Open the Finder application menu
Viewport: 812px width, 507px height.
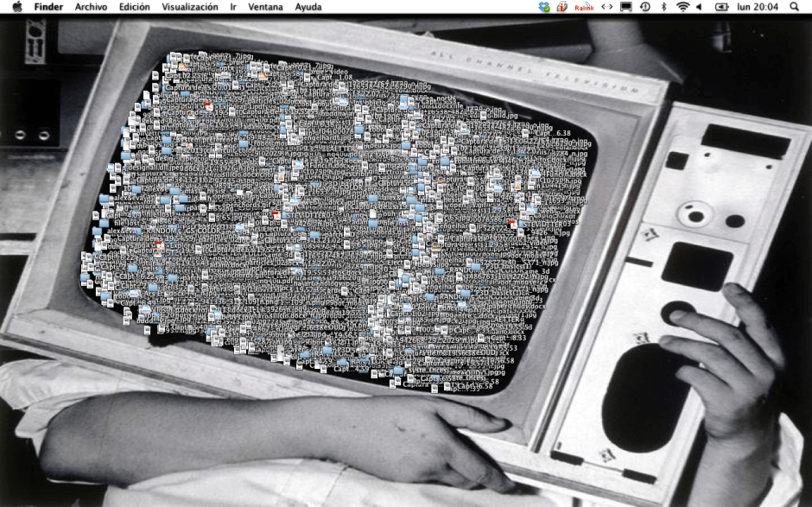[48, 7]
